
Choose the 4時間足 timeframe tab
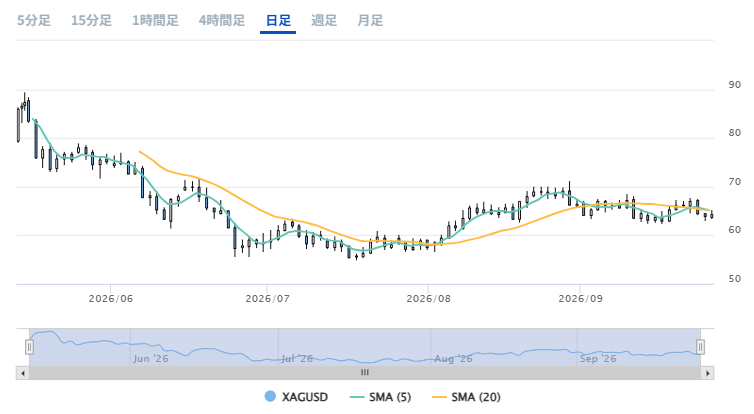point(222,21)
